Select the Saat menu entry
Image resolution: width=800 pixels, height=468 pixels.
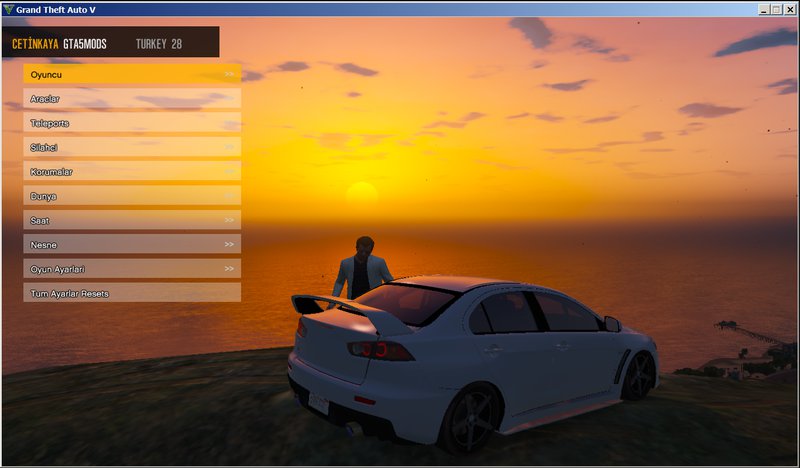[x=132, y=220]
